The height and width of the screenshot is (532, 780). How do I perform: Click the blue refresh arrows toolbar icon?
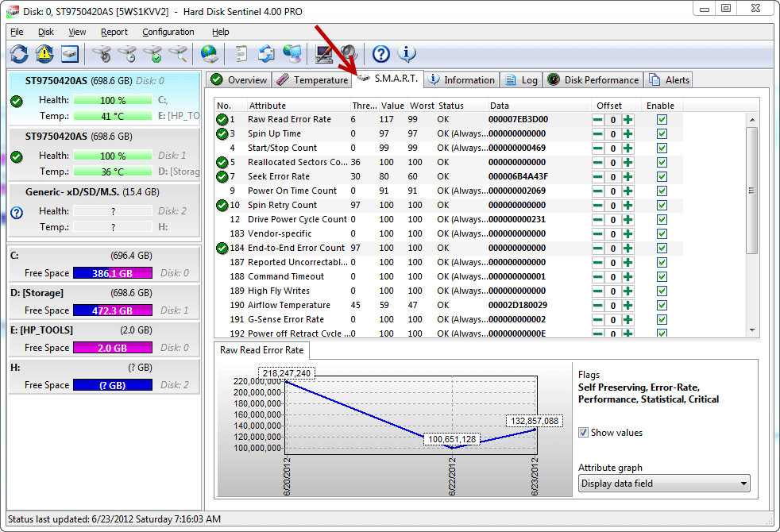(x=19, y=54)
